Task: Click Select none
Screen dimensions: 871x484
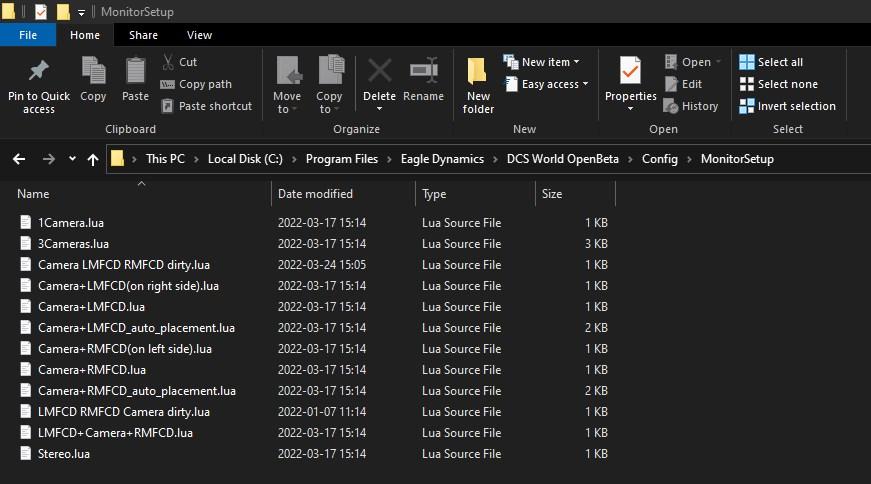Action: pyautogui.click(x=778, y=84)
